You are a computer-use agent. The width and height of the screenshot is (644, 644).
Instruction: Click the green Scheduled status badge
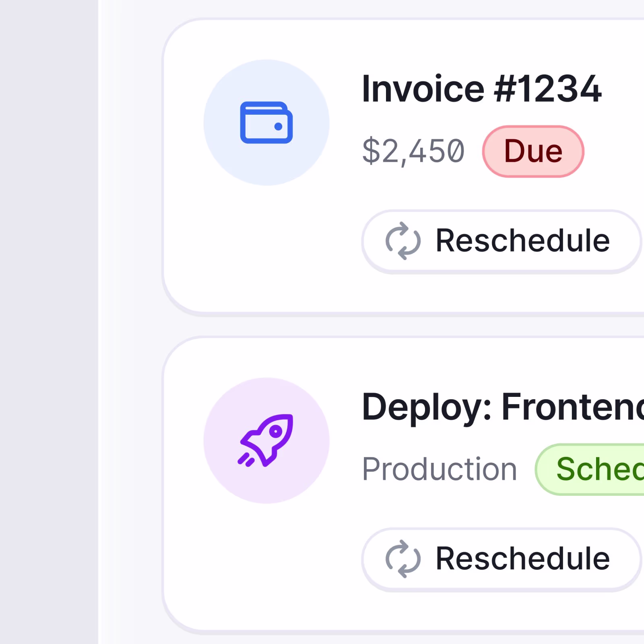[x=590, y=469]
